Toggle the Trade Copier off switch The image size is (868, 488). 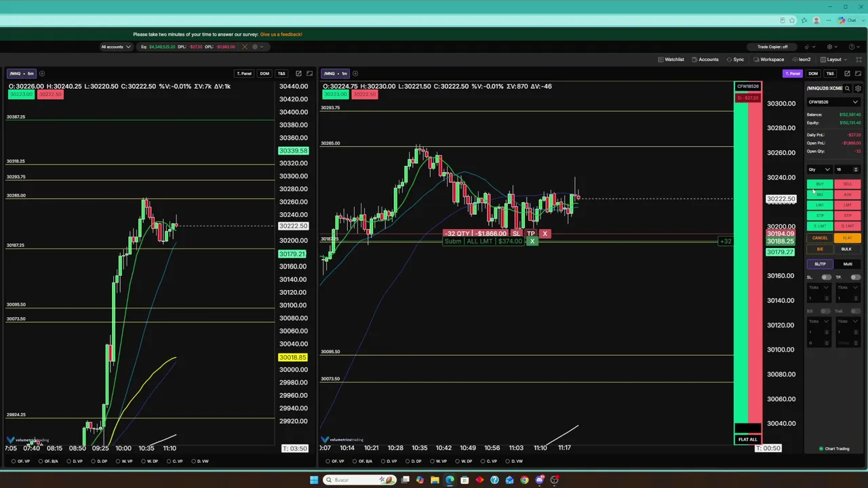pyautogui.click(x=772, y=47)
